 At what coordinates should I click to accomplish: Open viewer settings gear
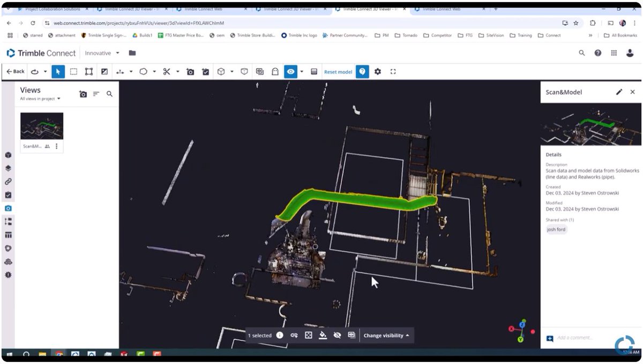(378, 71)
